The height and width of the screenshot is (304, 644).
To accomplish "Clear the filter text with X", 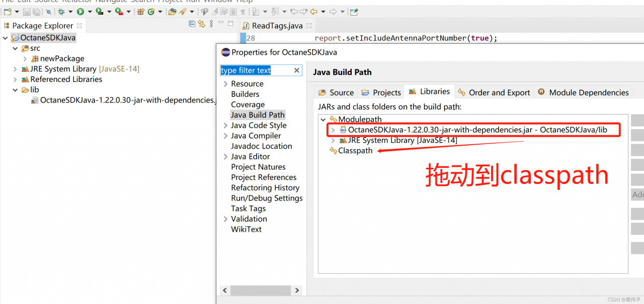I will (297, 70).
